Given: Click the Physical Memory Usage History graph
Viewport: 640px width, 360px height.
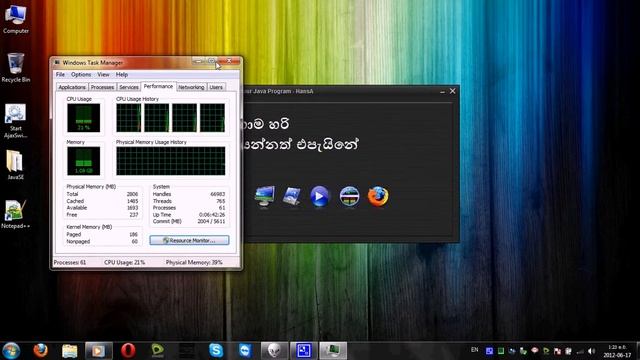Looking at the screenshot, I should 171,161.
